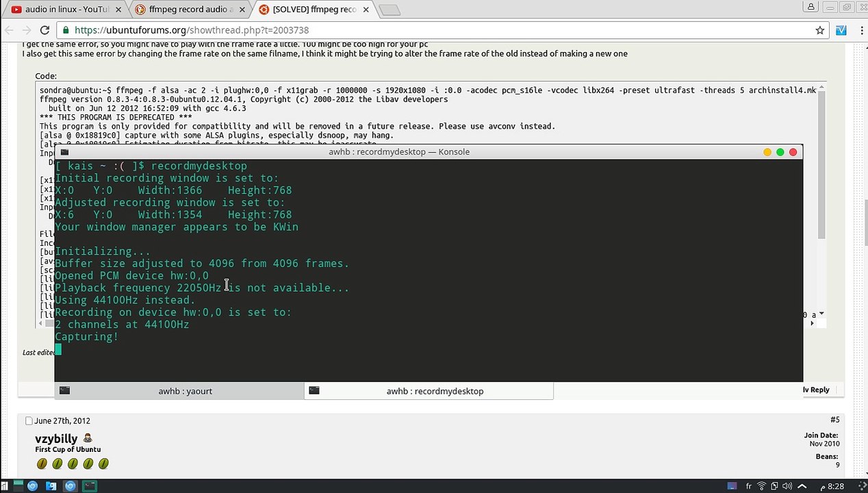The height and width of the screenshot is (493, 868).
Task: Open the application launcher in taskbar
Action: coord(5,486)
